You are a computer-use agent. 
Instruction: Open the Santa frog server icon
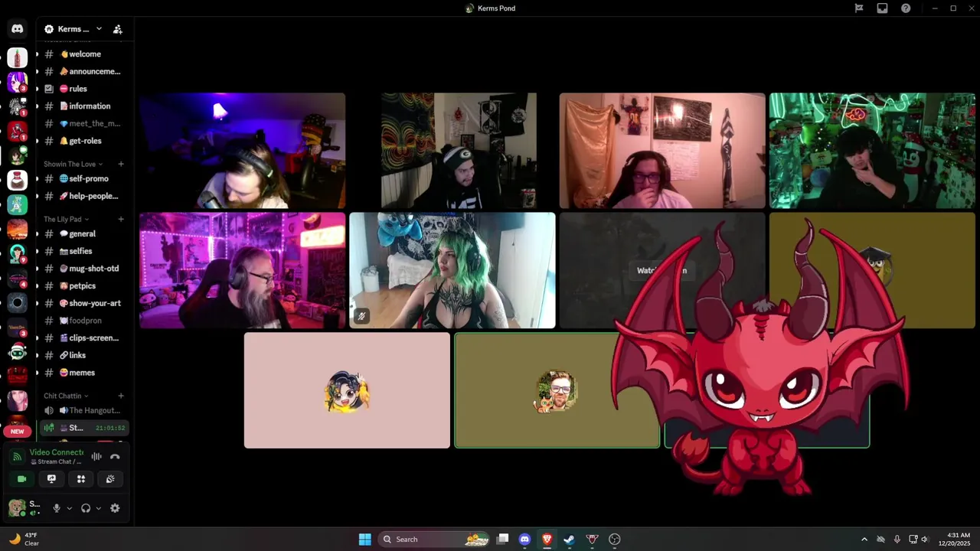tap(17, 351)
